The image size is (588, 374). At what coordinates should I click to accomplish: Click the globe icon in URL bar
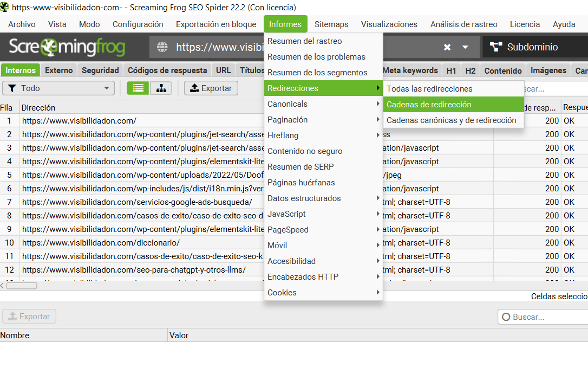(x=162, y=47)
